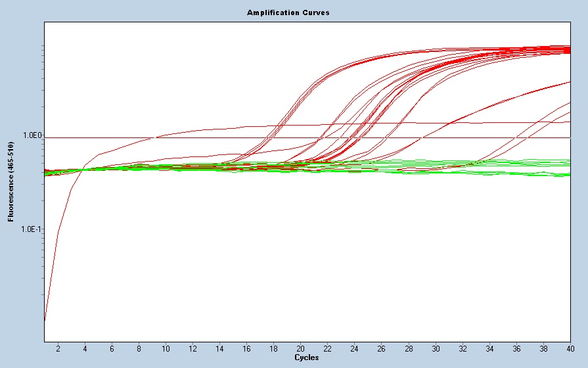588x368 pixels.
Task: Click the 2 tick on Cycles axis
Action: [58, 348]
